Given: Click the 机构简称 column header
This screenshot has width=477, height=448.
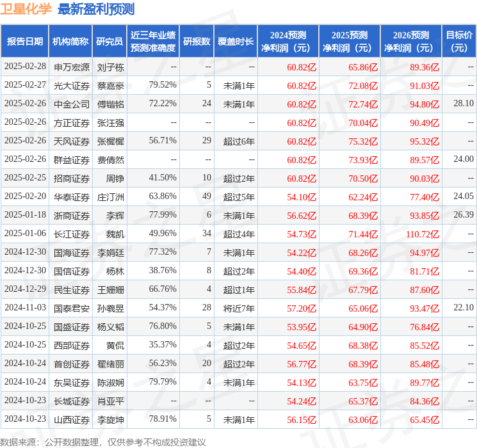Looking at the screenshot, I should pos(70,42).
